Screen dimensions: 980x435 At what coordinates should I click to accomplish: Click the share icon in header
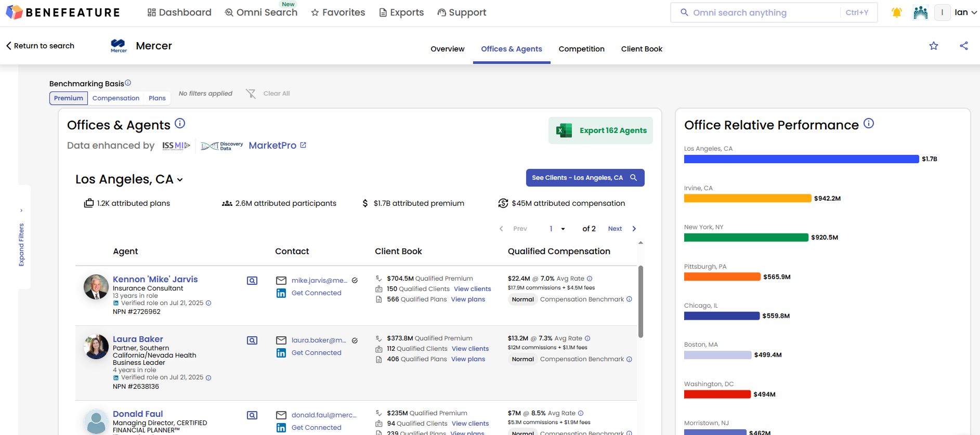click(964, 46)
